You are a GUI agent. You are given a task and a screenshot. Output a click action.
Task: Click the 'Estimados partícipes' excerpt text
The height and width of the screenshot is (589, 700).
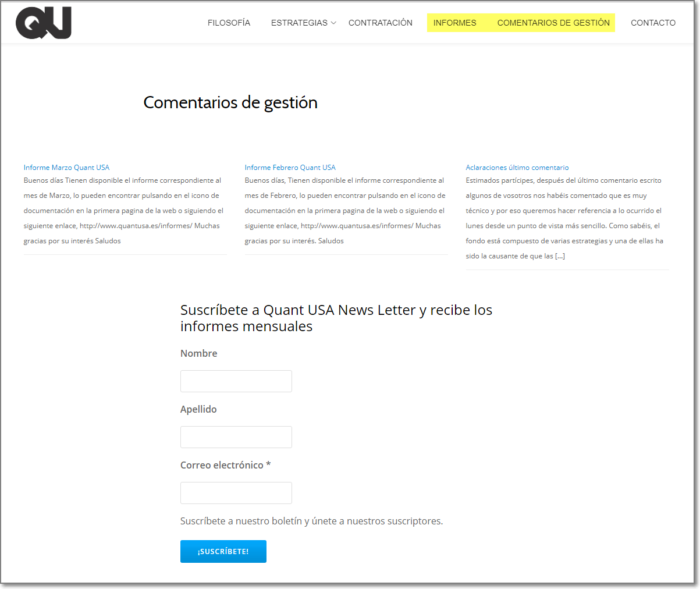564,218
